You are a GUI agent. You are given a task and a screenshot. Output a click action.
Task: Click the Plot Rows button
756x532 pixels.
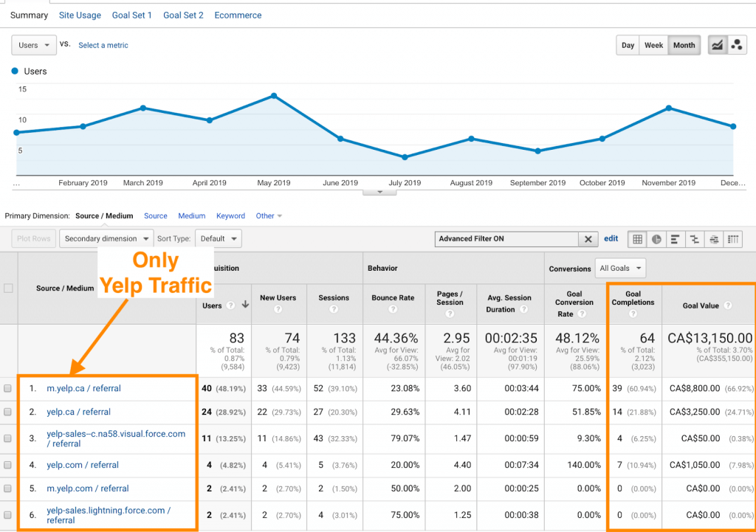pos(34,238)
